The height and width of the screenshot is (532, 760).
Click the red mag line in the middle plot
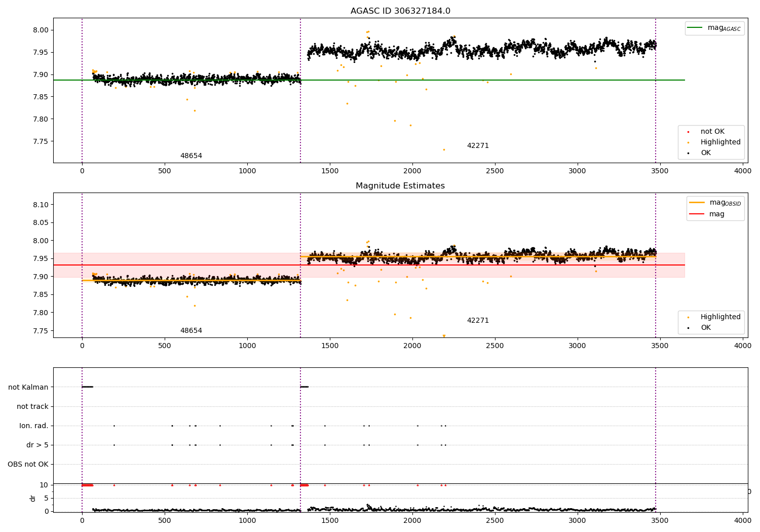369,265
